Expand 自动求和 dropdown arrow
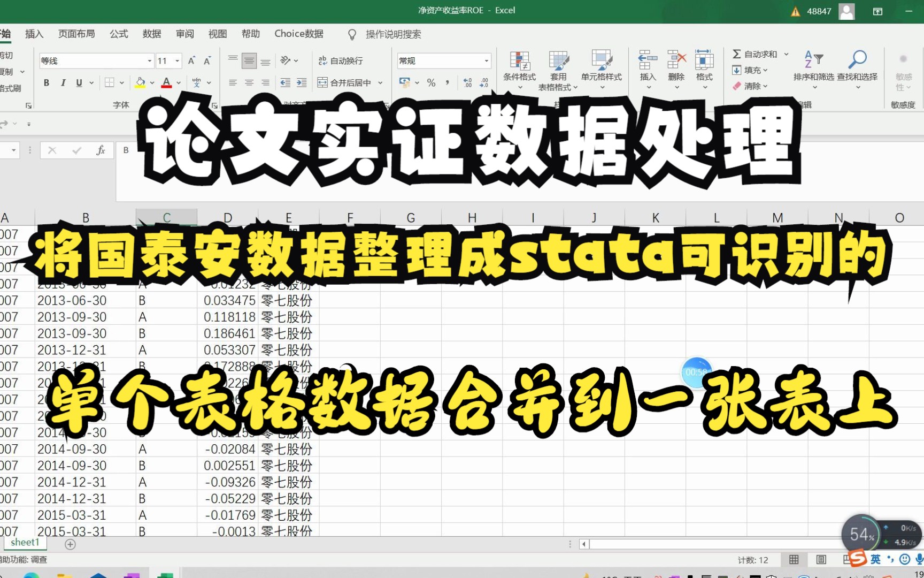Image resolution: width=924 pixels, height=578 pixels. (x=787, y=54)
